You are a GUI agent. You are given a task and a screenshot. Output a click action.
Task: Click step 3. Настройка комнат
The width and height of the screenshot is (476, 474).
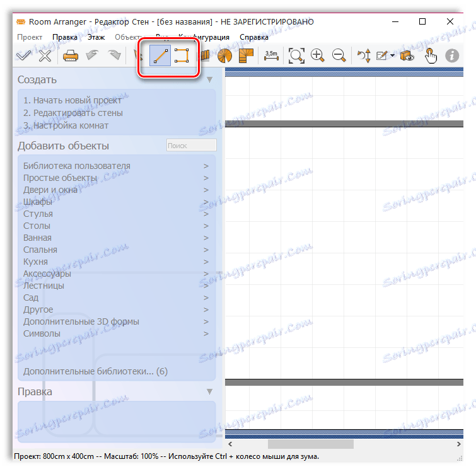click(66, 125)
